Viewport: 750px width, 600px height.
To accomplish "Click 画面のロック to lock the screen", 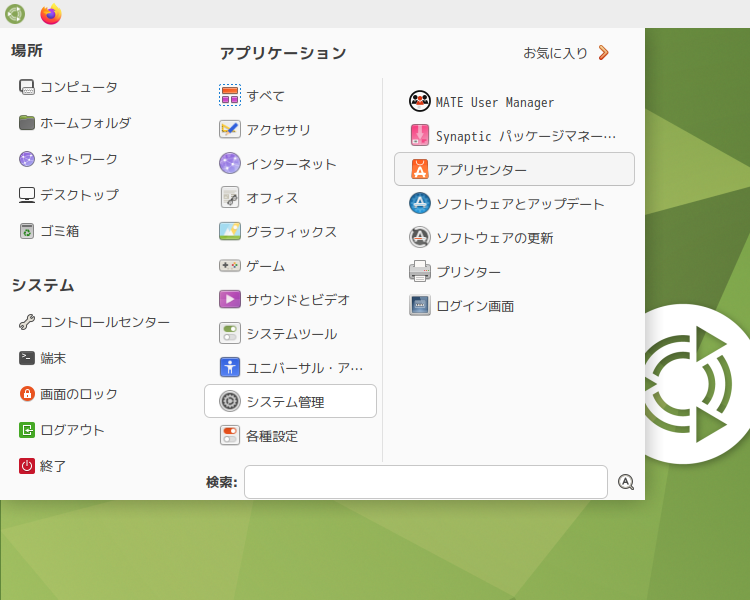I will click(68, 394).
